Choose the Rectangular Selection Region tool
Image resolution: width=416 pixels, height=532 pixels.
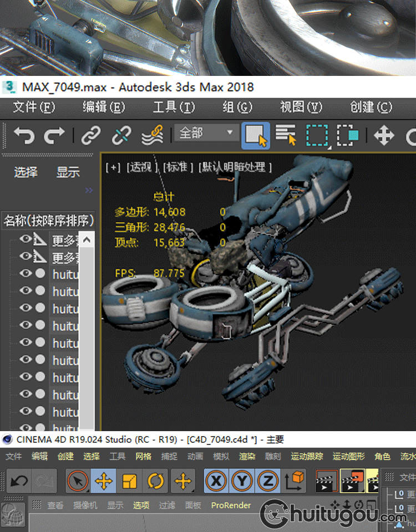click(318, 135)
